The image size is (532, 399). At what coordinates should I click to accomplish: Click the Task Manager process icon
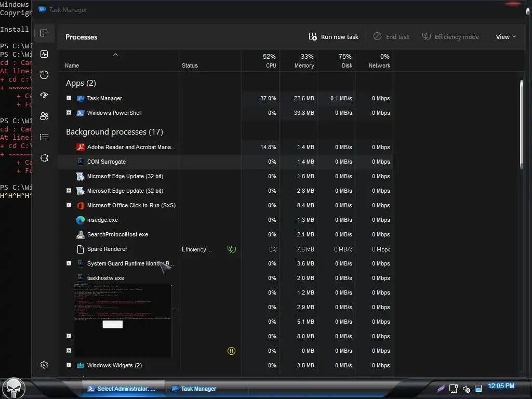click(81, 98)
